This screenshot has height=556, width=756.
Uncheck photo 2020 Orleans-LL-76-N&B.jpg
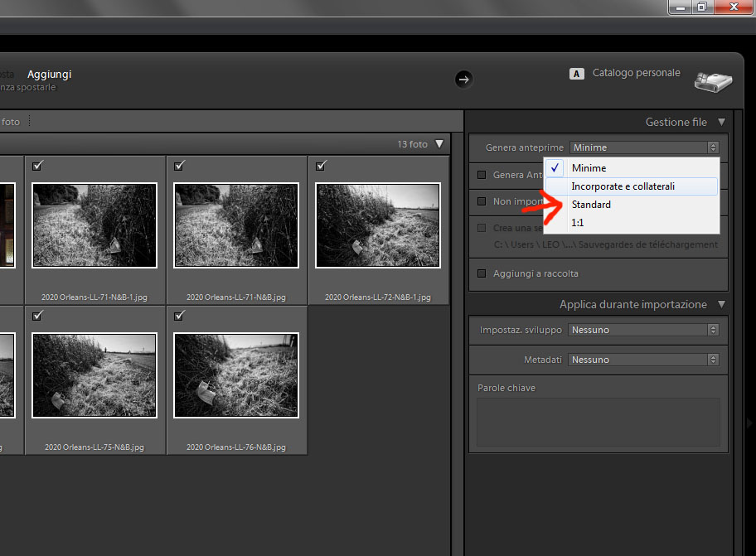179,316
